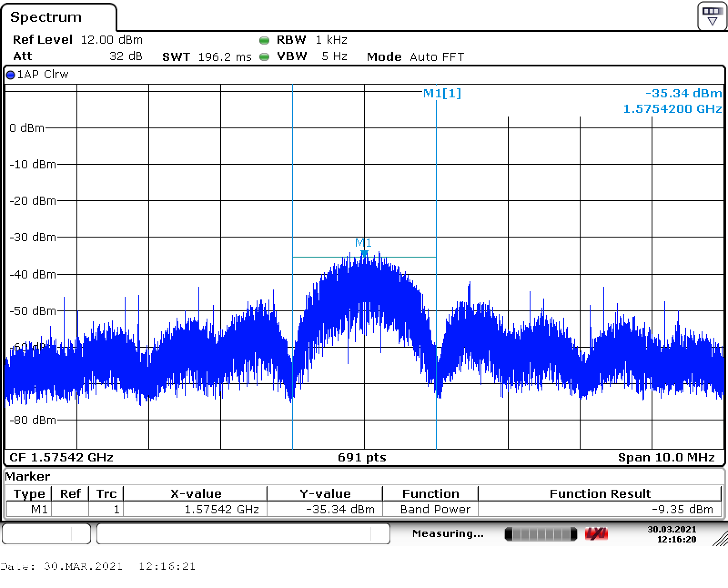The height and width of the screenshot is (588, 728).
Task: Select the Ref Level 12.00 dBm value
Action: pos(111,40)
